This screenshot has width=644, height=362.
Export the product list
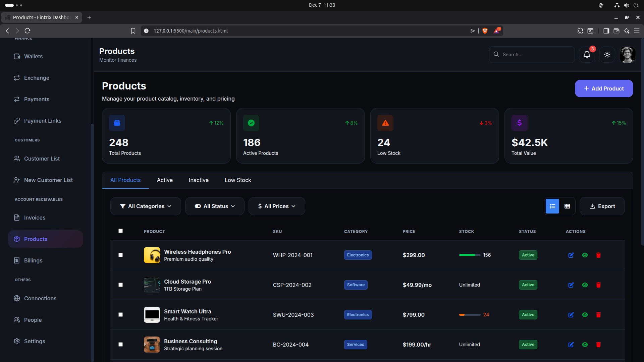click(602, 206)
